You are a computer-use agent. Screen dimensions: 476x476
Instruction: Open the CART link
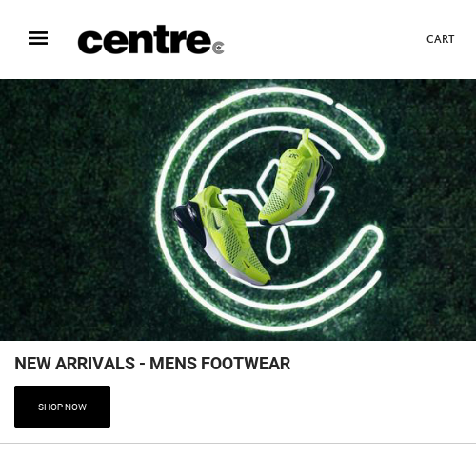(440, 39)
